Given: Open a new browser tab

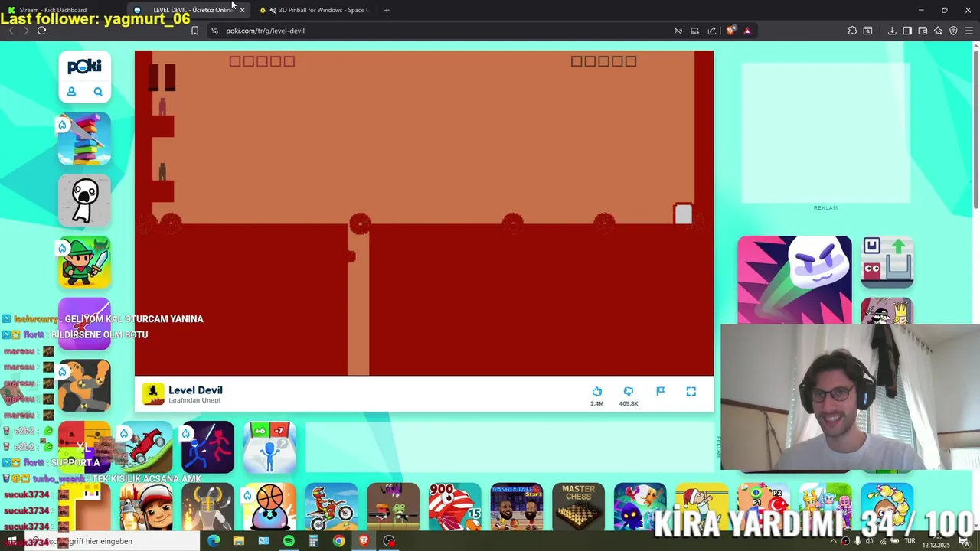Looking at the screenshot, I should point(387,10).
